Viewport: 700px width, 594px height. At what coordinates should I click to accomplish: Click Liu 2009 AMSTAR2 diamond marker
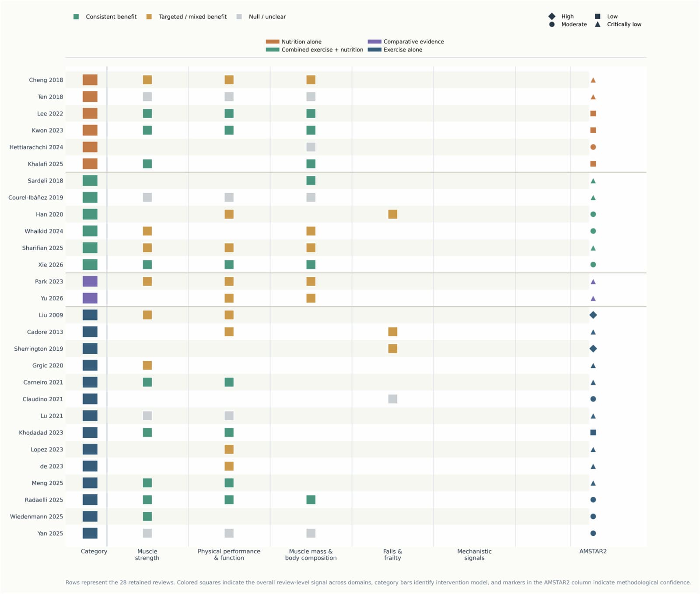[593, 315]
